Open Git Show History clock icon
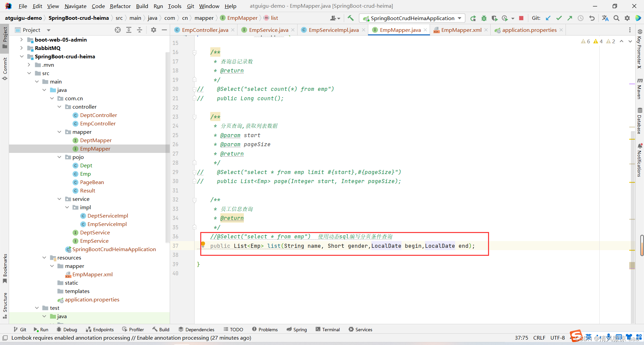The image size is (644, 345). [x=581, y=18]
